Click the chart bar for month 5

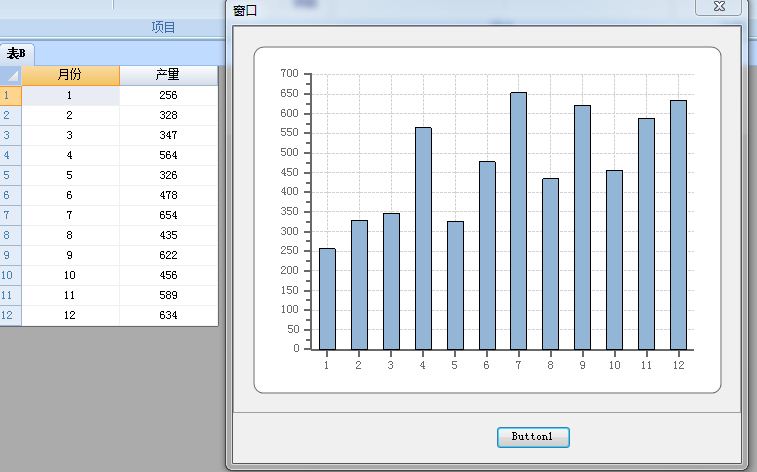[x=455, y=285]
